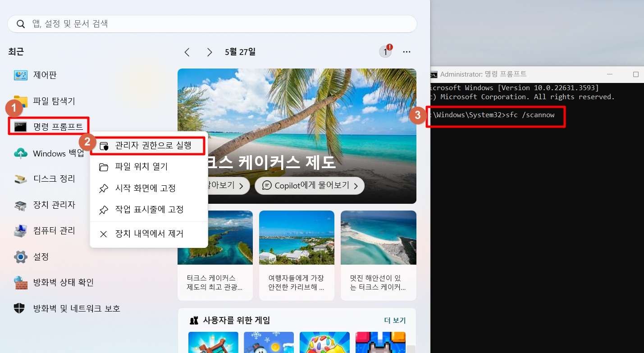
Task: Click the sfc /scannow command line text
Action: click(530, 115)
